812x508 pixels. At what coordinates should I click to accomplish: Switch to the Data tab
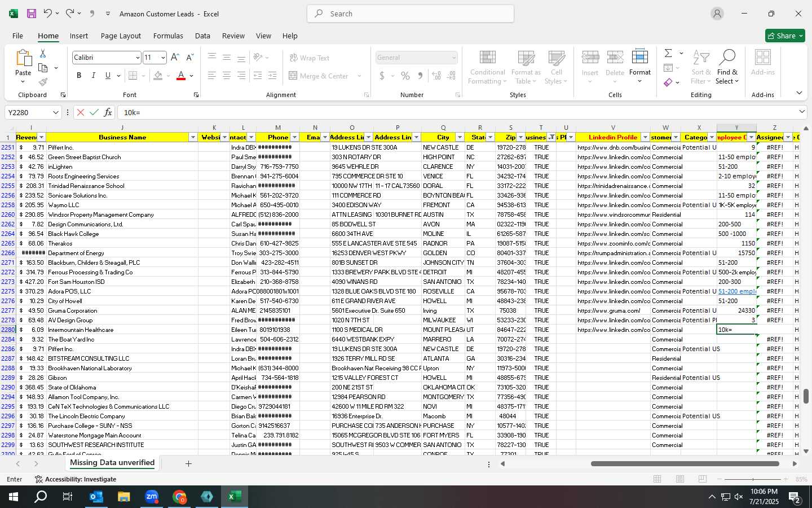202,36
